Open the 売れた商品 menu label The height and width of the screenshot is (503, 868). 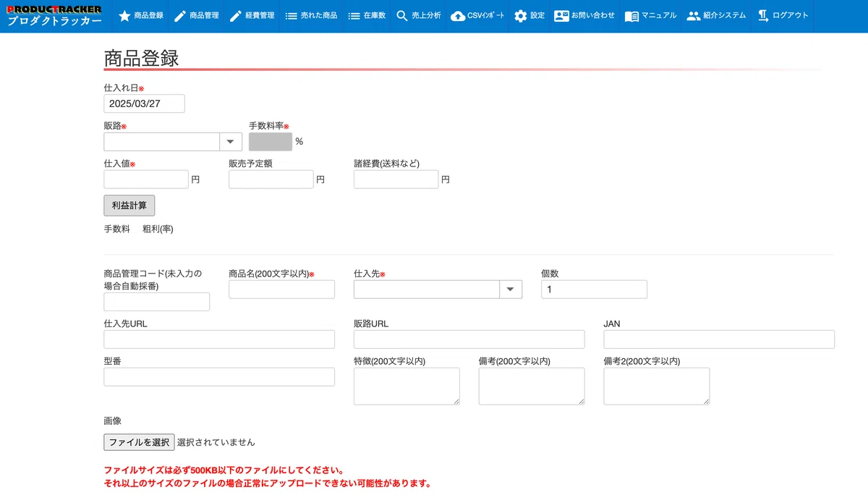[319, 16]
